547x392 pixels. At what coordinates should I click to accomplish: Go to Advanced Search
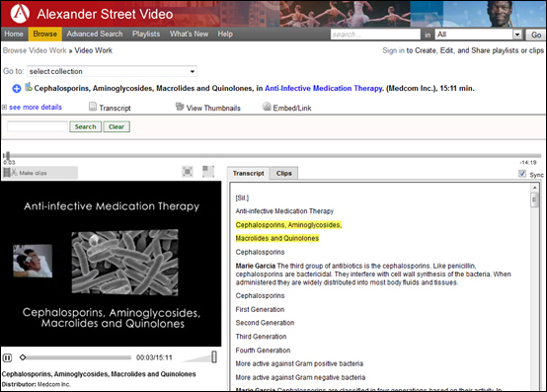pos(95,35)
